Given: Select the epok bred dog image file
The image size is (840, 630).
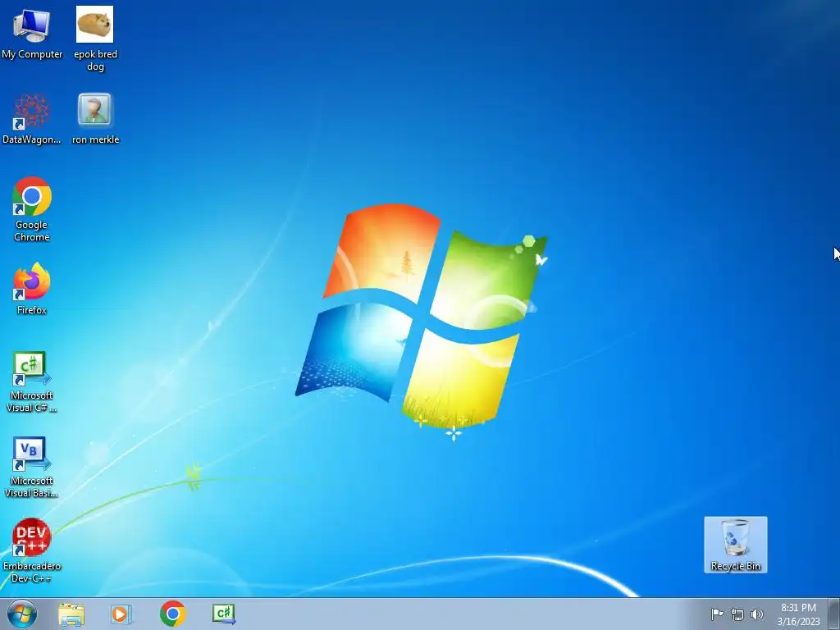Looking at the screenshot, I should pyautogui.click(x=95, y=39).
